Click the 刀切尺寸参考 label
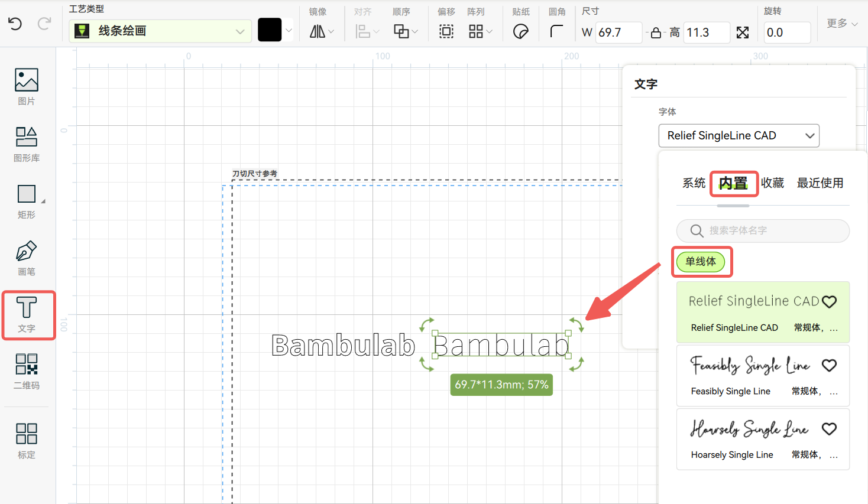Screen dimensions: 868x504 [255, 174]
